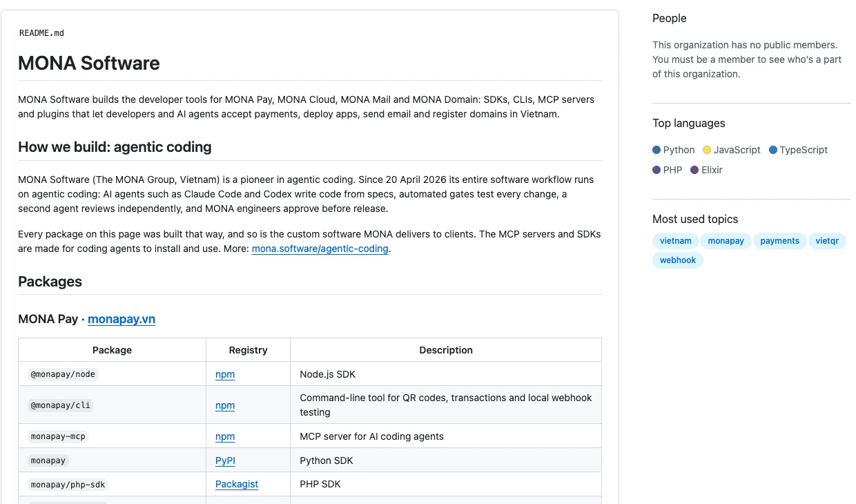Click the 'no public members' notice text
The image size is (856, 504).
coord(747,59)
